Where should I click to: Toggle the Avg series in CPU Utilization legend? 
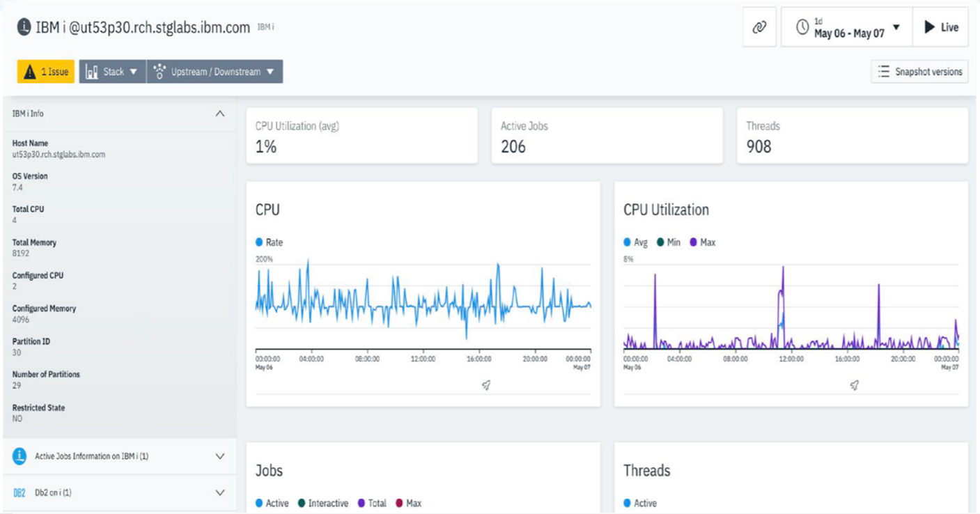click(636, 242)
